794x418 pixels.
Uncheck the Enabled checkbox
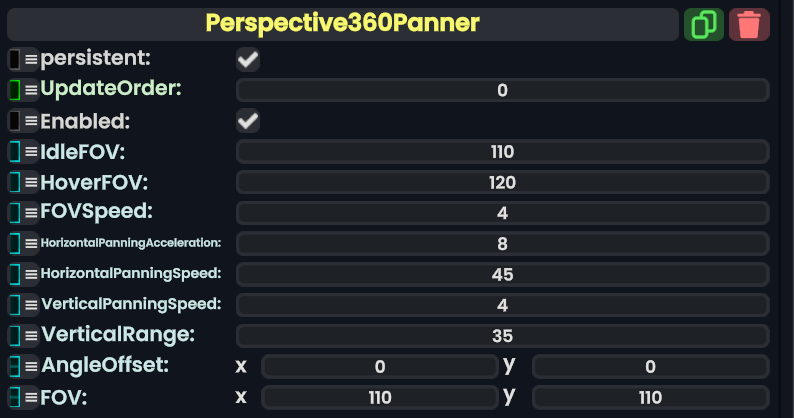(x=248, y=121)
